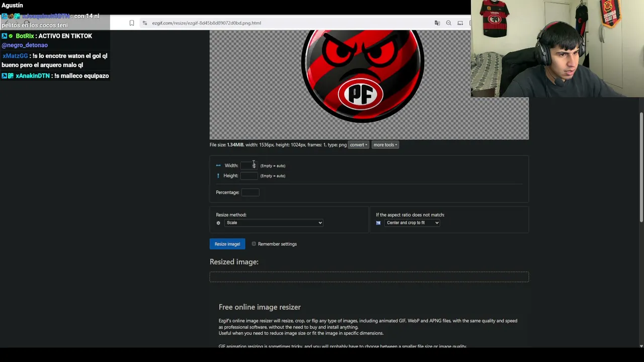Click the Percentage: label

pyautogui.click(x=227, y=192)
